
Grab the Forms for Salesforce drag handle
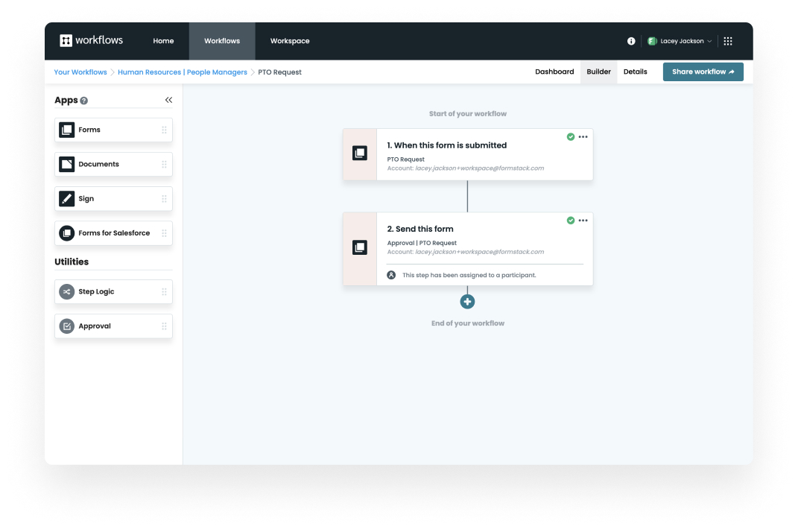(x=164, y=233)
